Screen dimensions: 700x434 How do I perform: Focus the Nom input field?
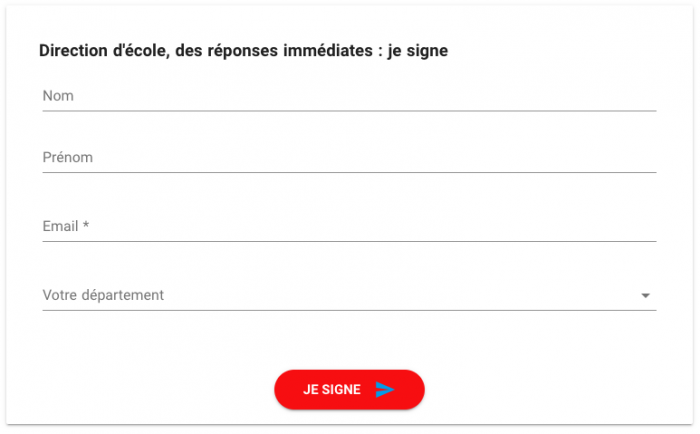click(349, 96)
